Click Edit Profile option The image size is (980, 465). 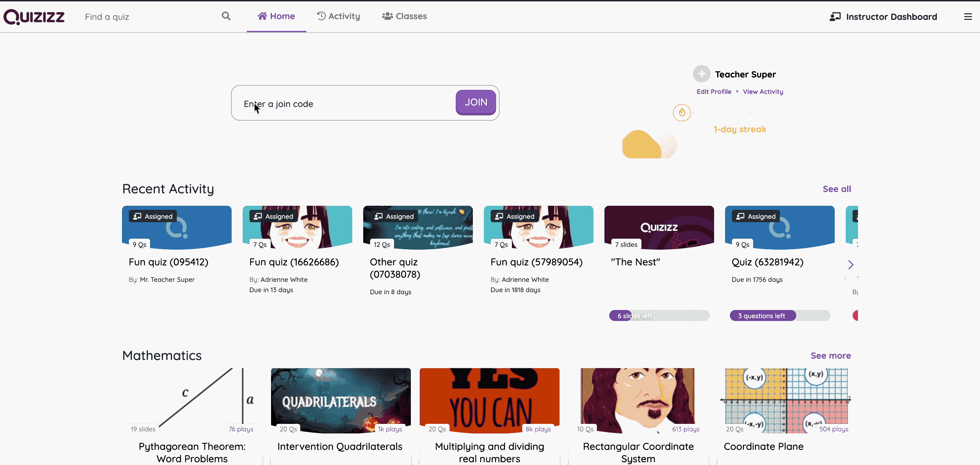pos(714,91)
